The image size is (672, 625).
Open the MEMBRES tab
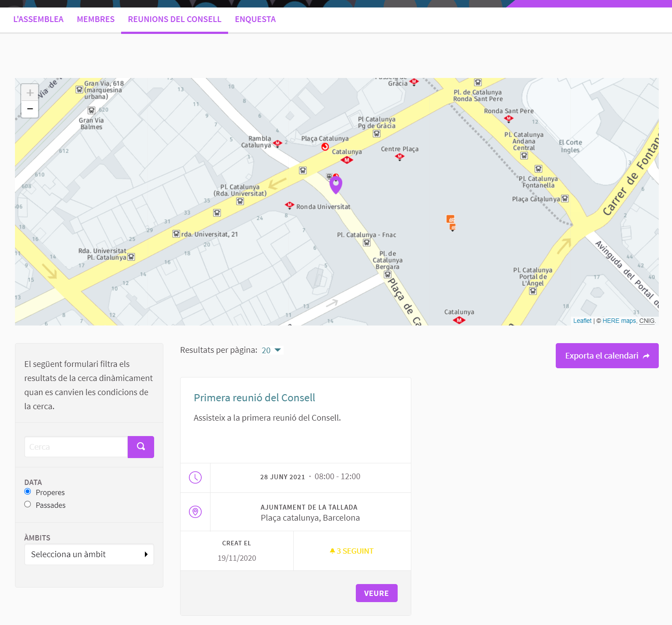click(x=96, y=19)
